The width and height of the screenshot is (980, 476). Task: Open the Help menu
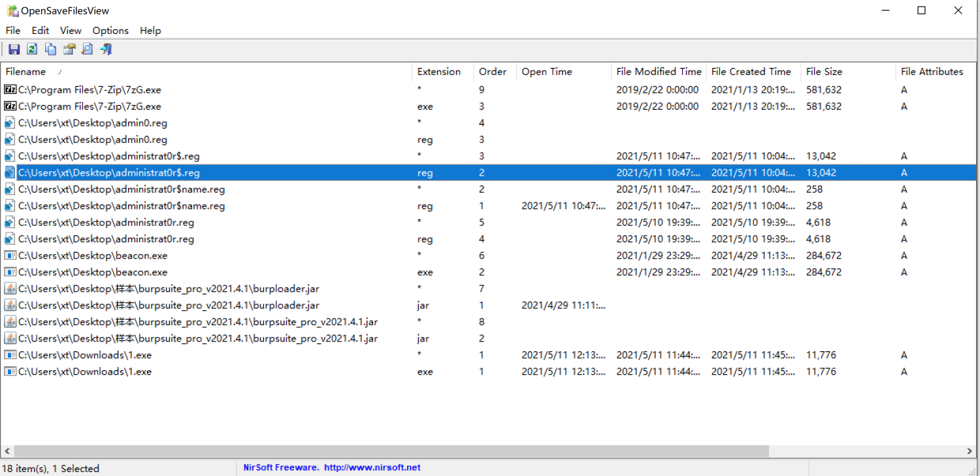(150, 31)
